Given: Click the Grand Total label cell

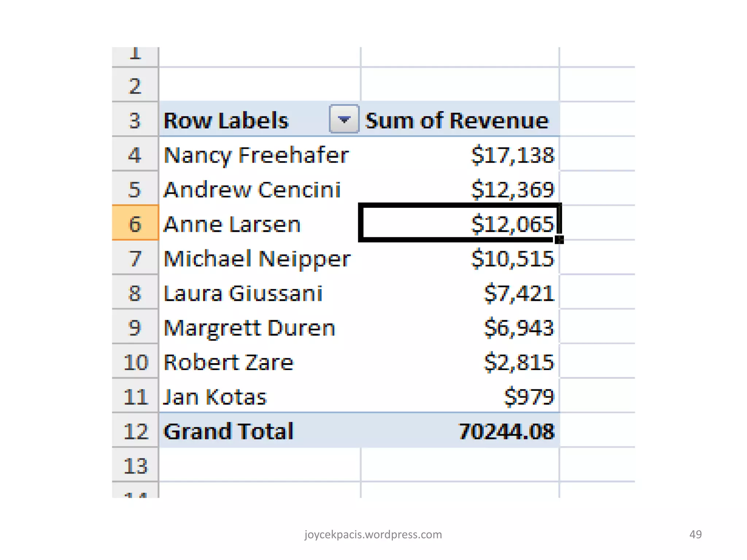Looking at the screenshot, I should [228, 431].
